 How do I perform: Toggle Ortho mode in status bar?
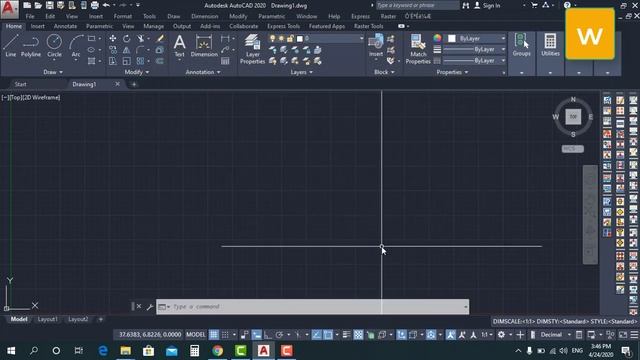268,335
